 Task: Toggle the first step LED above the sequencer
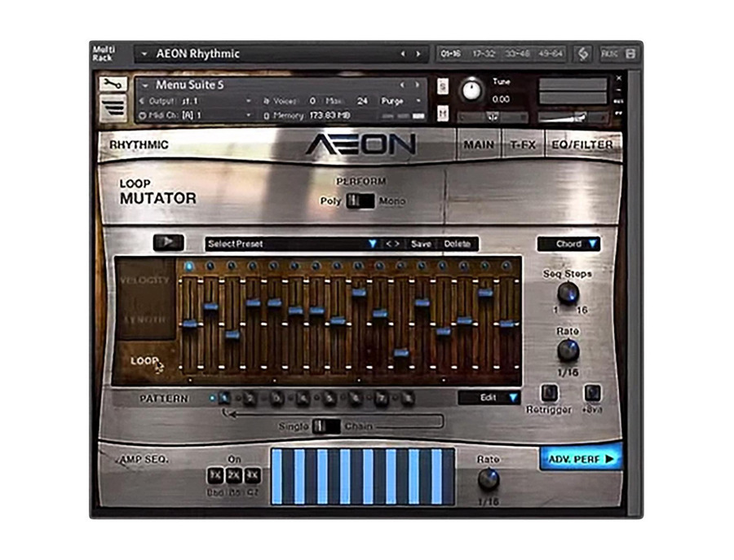point(189,267)
